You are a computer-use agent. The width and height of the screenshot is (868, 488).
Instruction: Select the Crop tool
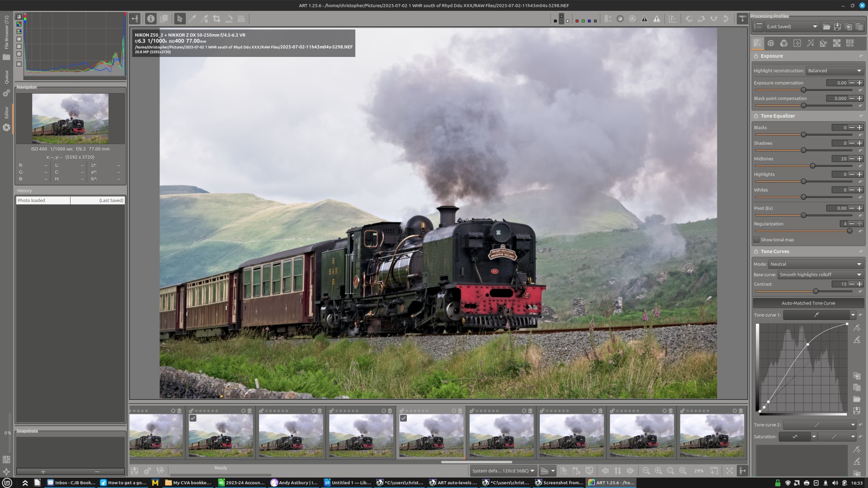coord(217,19)
